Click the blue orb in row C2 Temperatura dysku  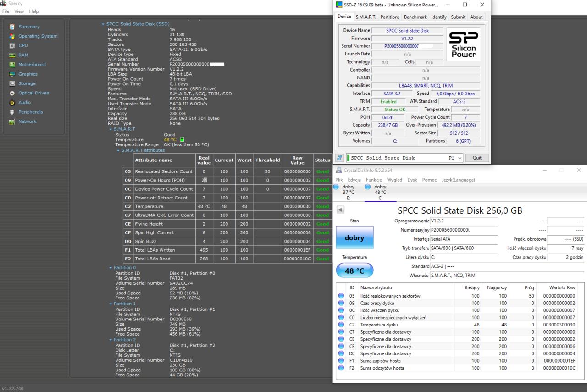pos(341,325)
